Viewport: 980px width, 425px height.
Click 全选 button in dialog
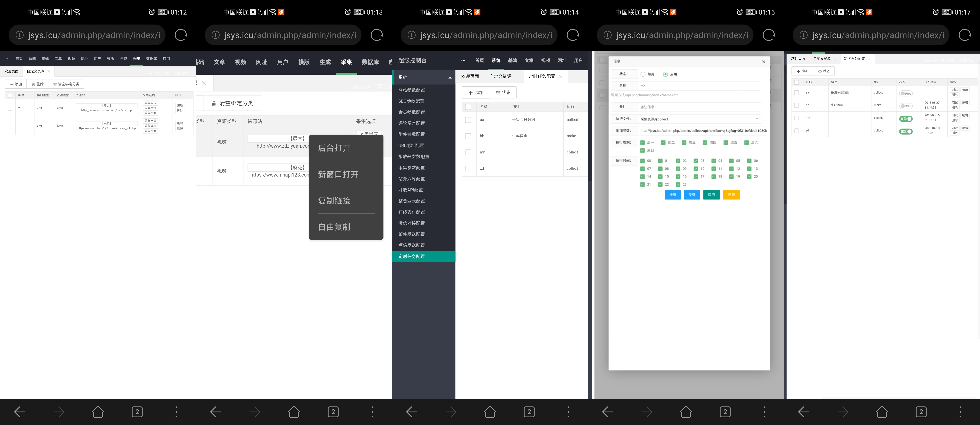(x=673, y=195)
